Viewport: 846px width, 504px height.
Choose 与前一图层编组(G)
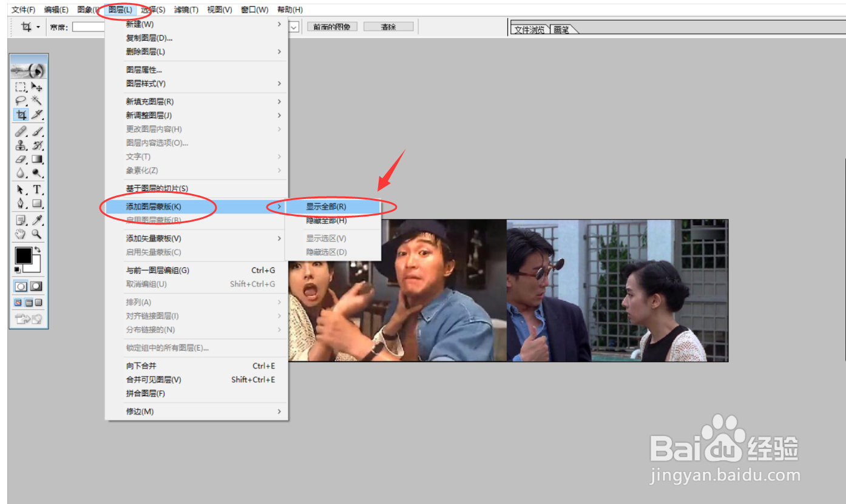click(x=196, y=270)
